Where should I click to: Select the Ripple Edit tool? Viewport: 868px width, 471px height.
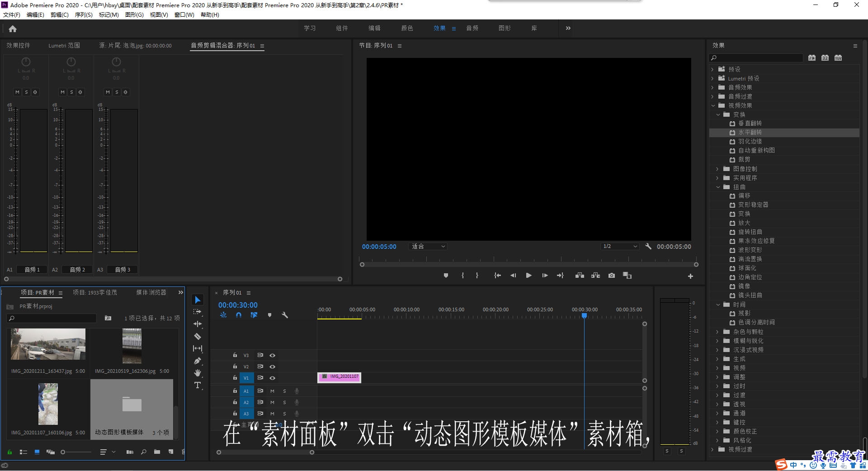(x=198, y=324)
